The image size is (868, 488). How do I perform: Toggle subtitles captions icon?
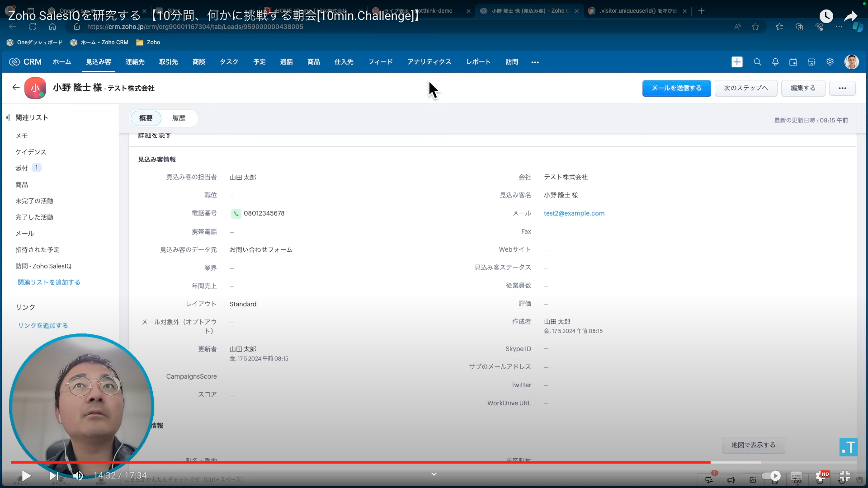click(796, 476)
